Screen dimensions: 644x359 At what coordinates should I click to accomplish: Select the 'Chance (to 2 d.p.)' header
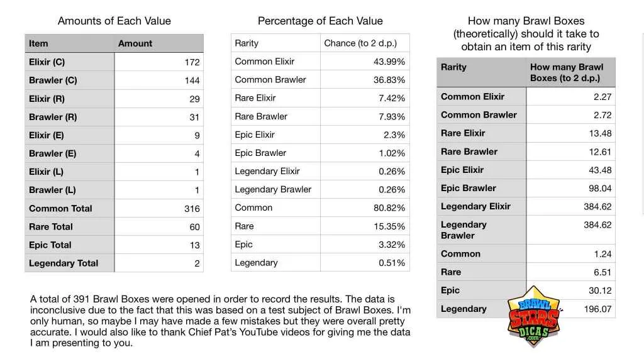(358, 43)
